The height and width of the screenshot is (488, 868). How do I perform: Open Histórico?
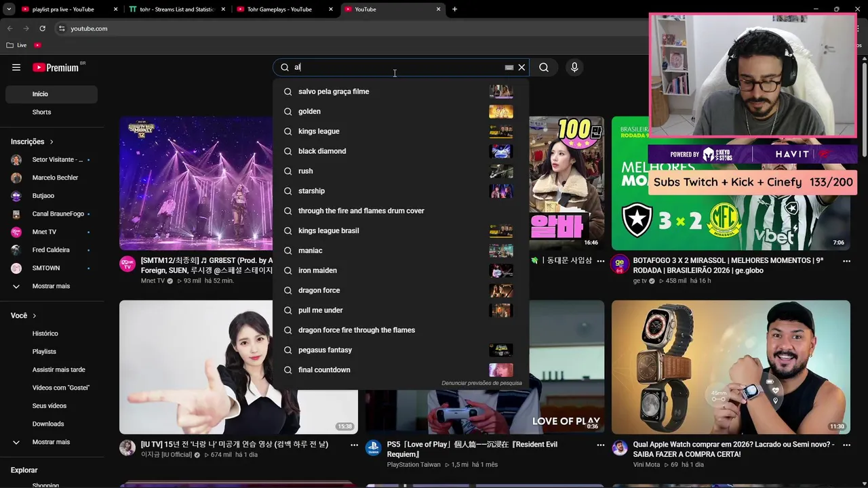pyautogui.click(x=52, y=333)
